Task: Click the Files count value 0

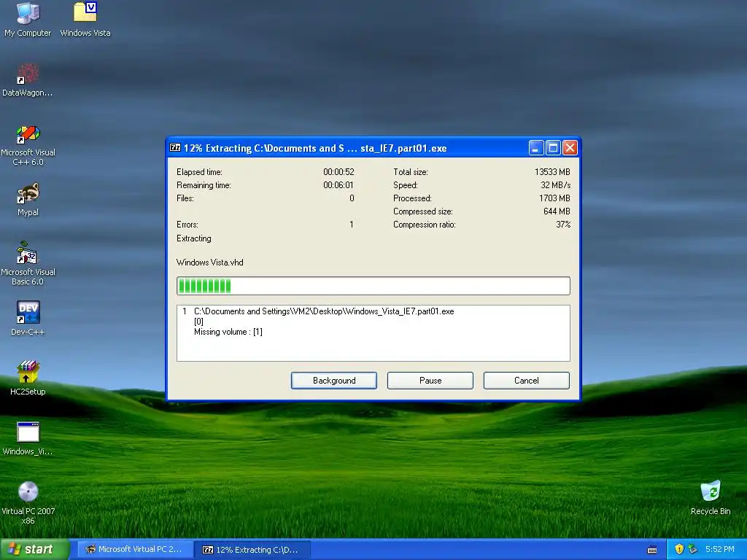Action: point(352,198)
